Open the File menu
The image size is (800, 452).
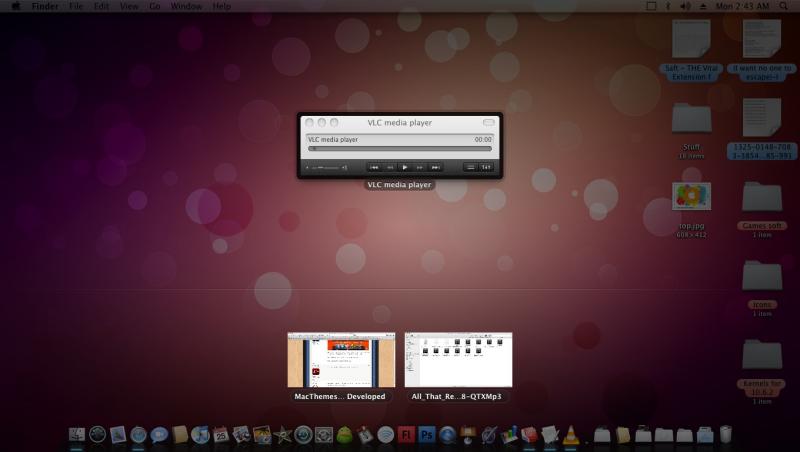point(76,6)
